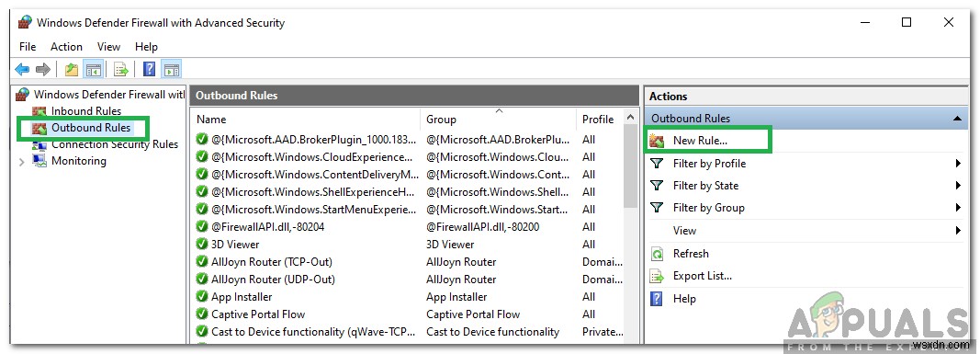Screen dimensions: 980x354
Task: Click the green check icon of App Installer rule
Action: pyautogui.click(x=202, y=296)
